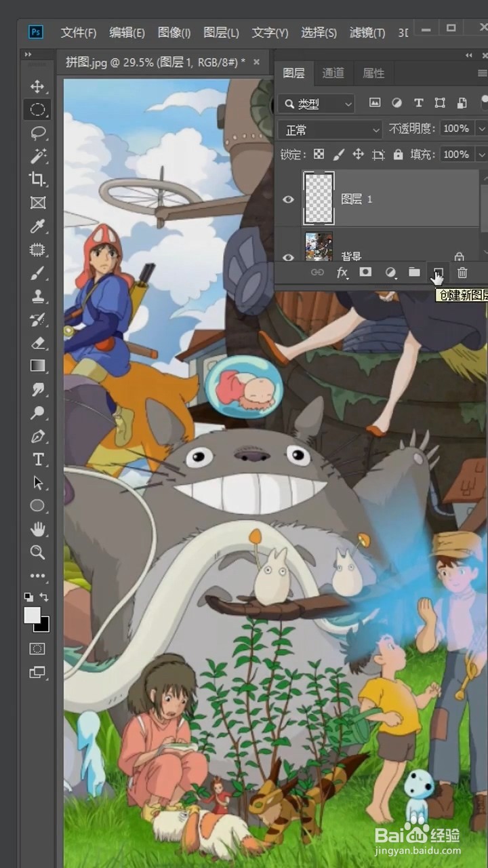Select the History Brush tool

(37, 319)
